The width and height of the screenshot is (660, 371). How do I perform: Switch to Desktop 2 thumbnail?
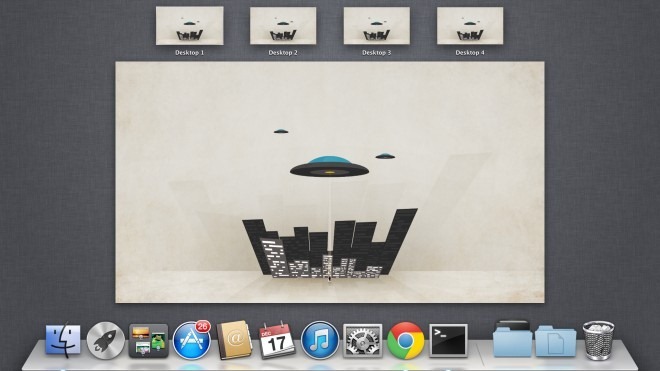coord(283,26)
